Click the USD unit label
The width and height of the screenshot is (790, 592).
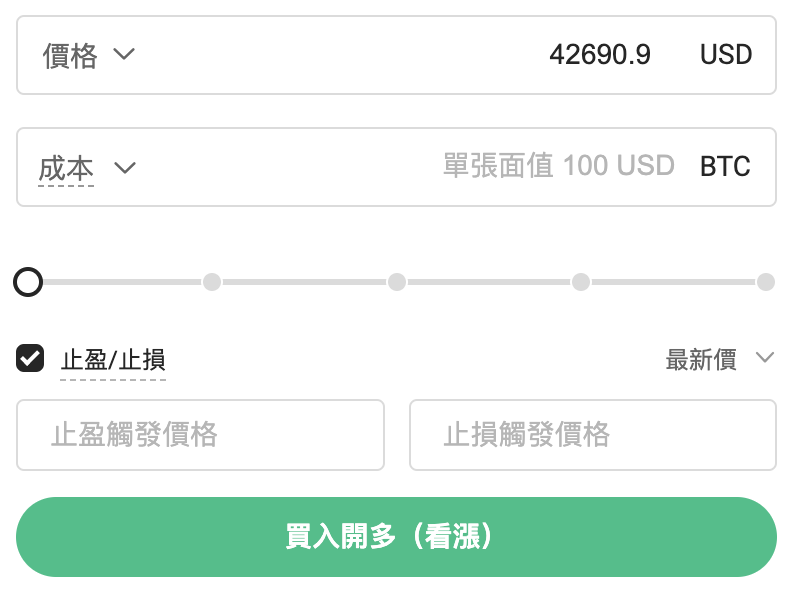coord(725,55)
